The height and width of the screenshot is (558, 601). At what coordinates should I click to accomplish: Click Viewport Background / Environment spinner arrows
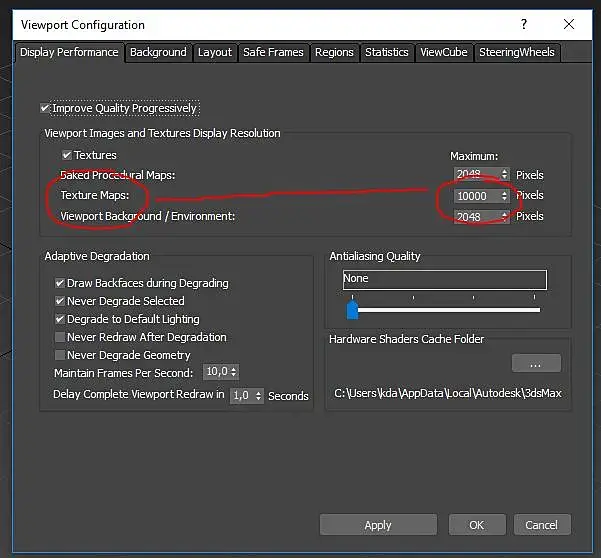click(x=505, y=217)
